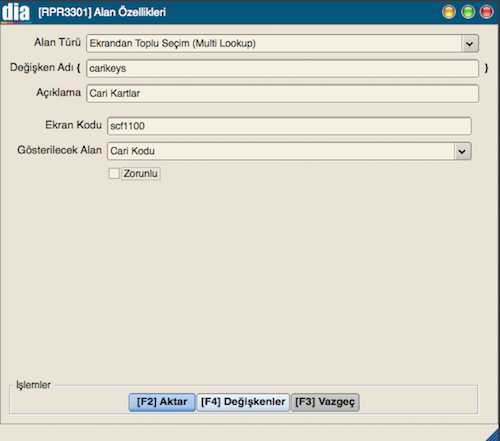Click the dia logo in the title bar
Screen dimensions: 500x441
[x=16, y=12]
